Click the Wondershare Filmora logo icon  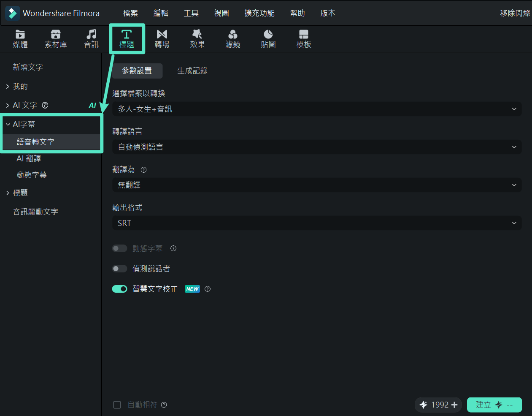(x=12, y=13)
